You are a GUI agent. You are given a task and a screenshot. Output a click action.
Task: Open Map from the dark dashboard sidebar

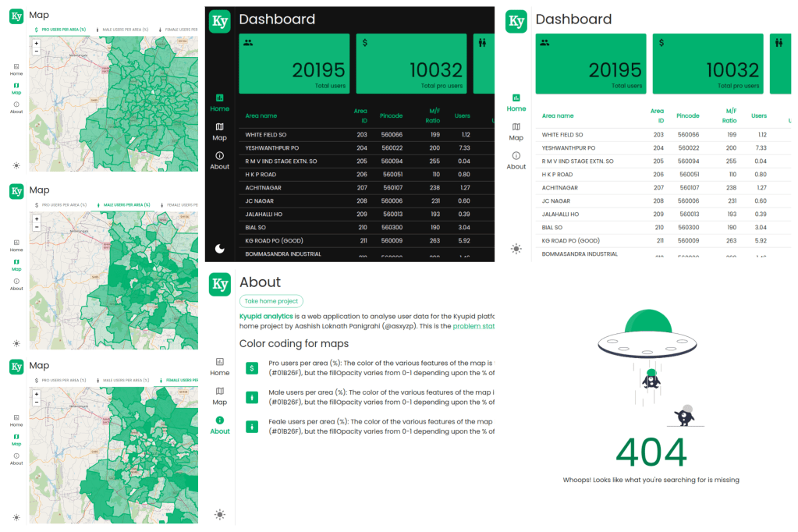tap(220, 131)
